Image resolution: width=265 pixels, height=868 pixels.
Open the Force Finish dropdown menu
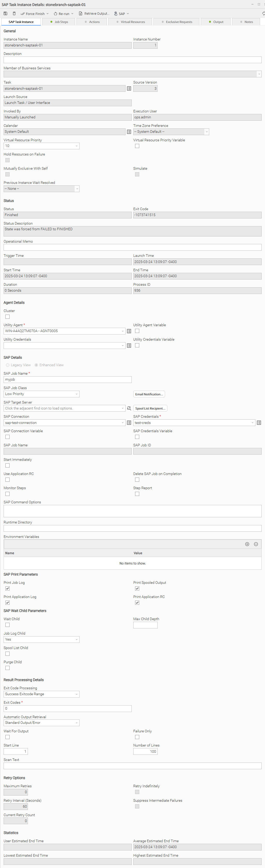click(x=48, y=14)
